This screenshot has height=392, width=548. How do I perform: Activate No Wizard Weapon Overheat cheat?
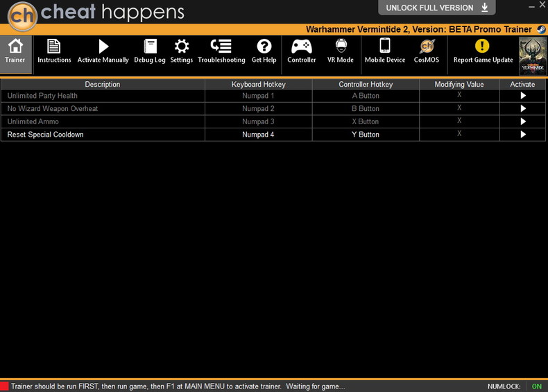[x=523, y=108]
